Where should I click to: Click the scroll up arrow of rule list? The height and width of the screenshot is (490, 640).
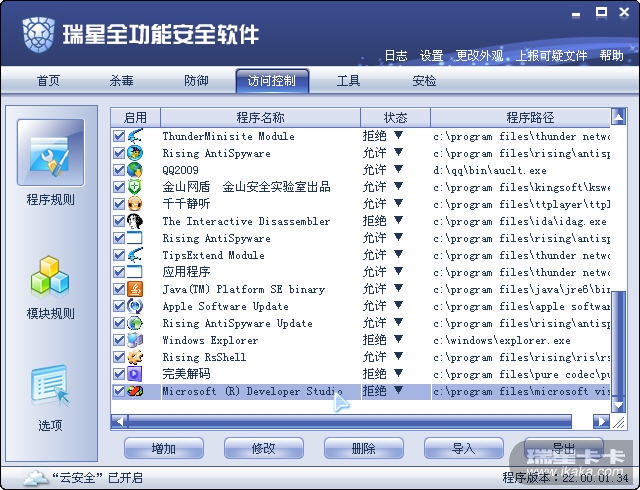[618, 117]
